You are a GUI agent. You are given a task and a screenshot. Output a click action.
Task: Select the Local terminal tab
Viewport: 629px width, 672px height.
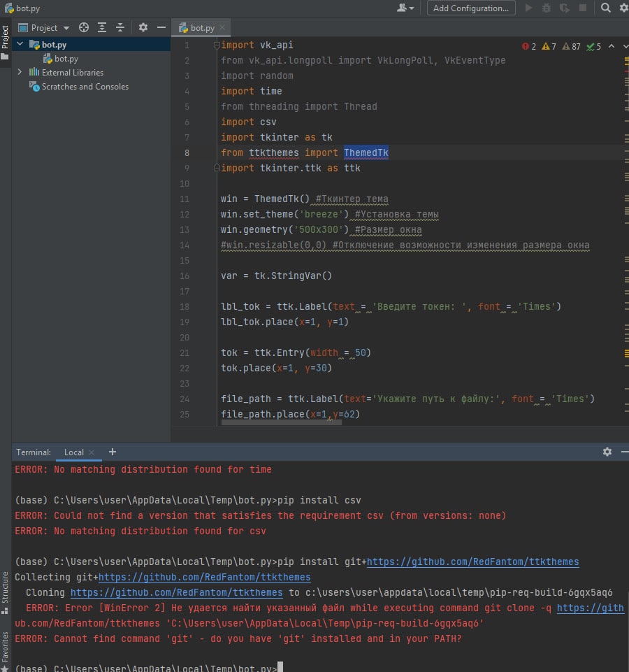tap(74, 452)
